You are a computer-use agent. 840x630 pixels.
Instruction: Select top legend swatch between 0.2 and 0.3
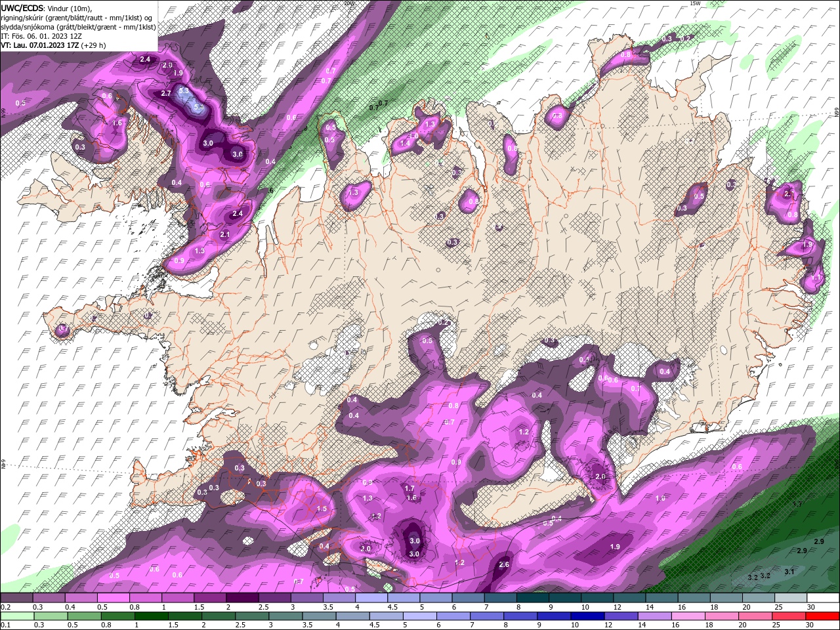coord(16,598)
